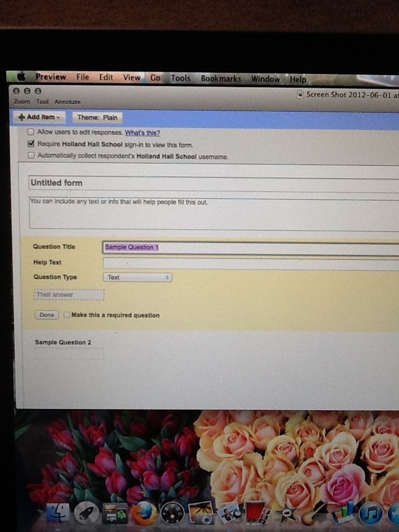Enable Allow users to edit responses
The width and height of the screenshot is (399, 532).
point(31,132)
